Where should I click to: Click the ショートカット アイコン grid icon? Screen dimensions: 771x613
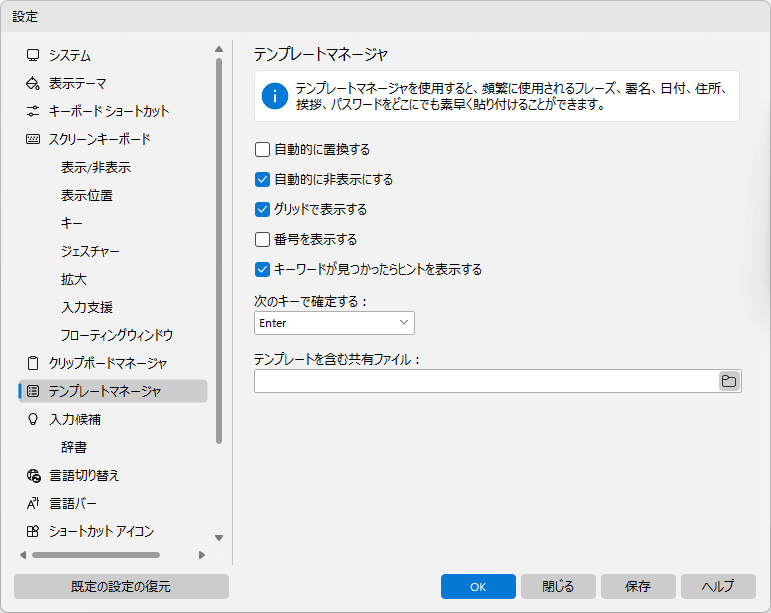click(33, 531)
